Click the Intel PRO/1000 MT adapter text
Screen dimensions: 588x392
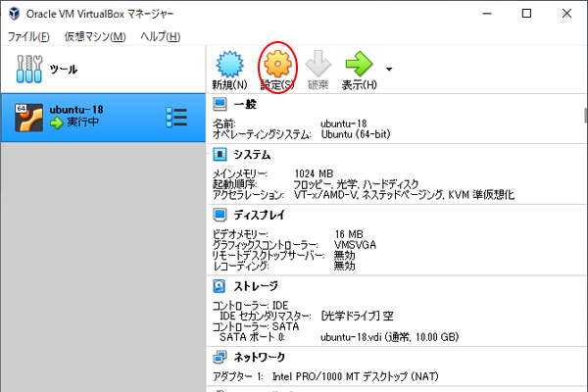pos(355,376)
